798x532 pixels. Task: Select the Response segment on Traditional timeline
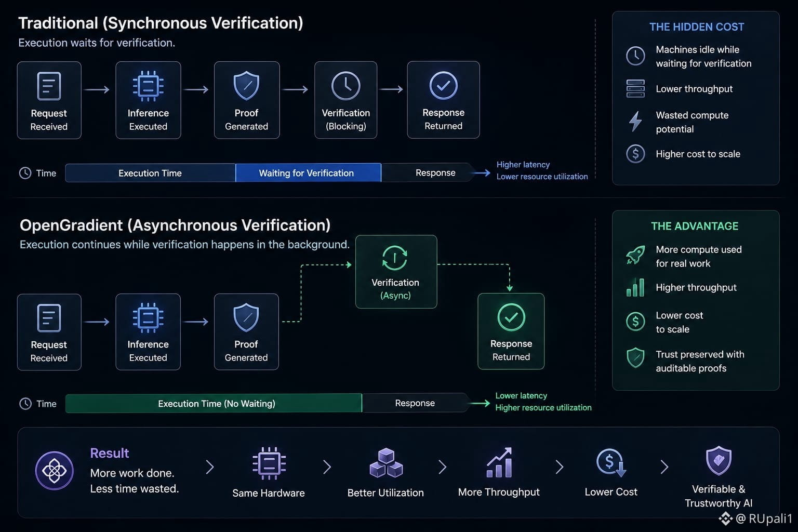(428, 172)
